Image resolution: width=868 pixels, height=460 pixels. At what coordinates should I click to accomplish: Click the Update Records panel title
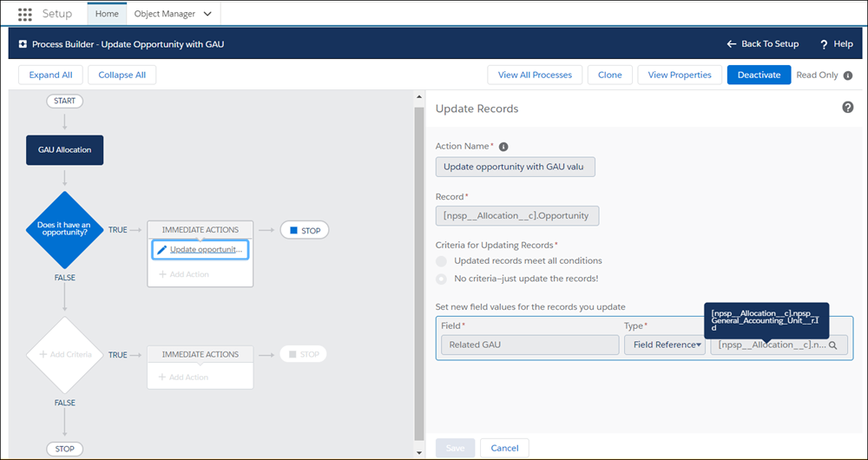477,109
